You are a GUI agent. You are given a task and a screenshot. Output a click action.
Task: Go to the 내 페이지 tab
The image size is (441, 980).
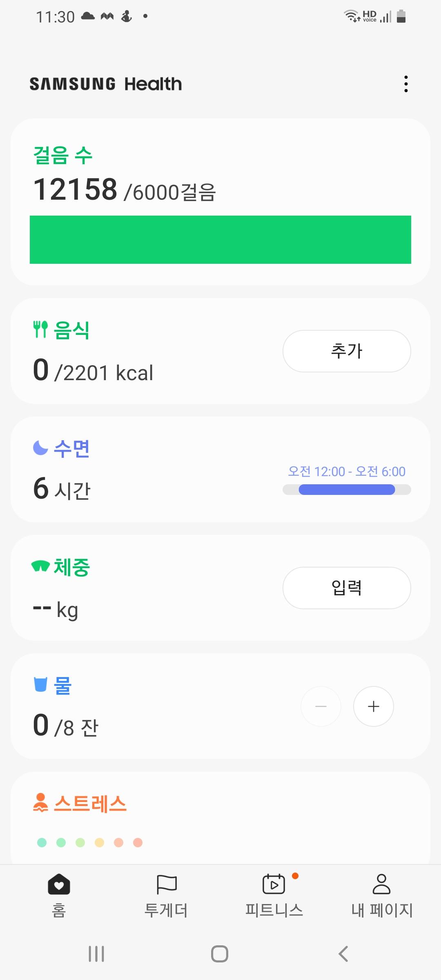tap(382, 894)
